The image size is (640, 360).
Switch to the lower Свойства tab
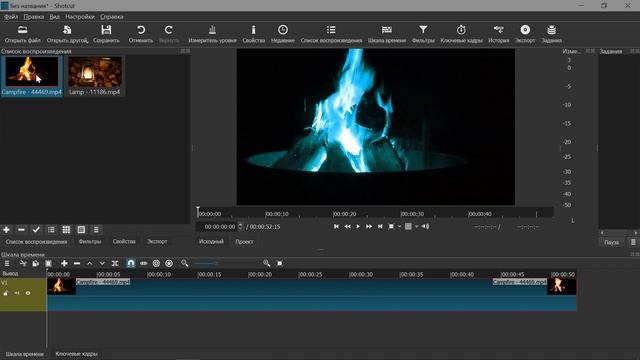pyautogui.click(x=124, y=242)
